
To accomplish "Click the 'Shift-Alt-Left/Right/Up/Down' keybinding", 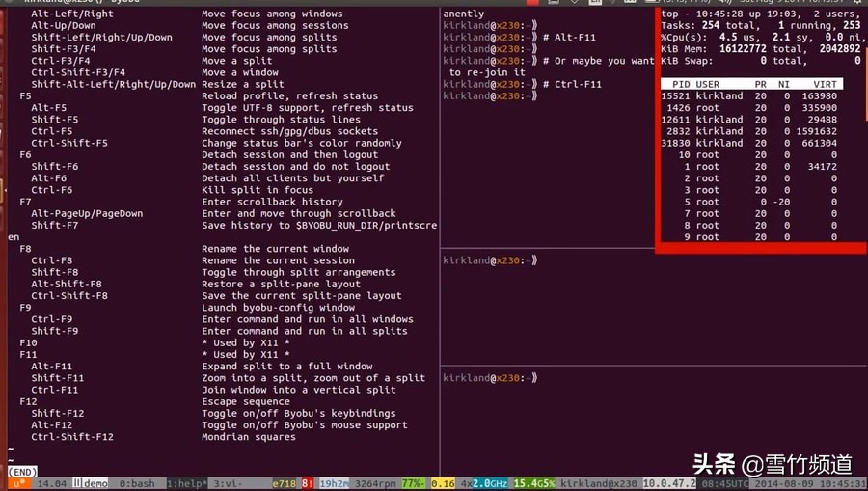I will coord(114,84).
